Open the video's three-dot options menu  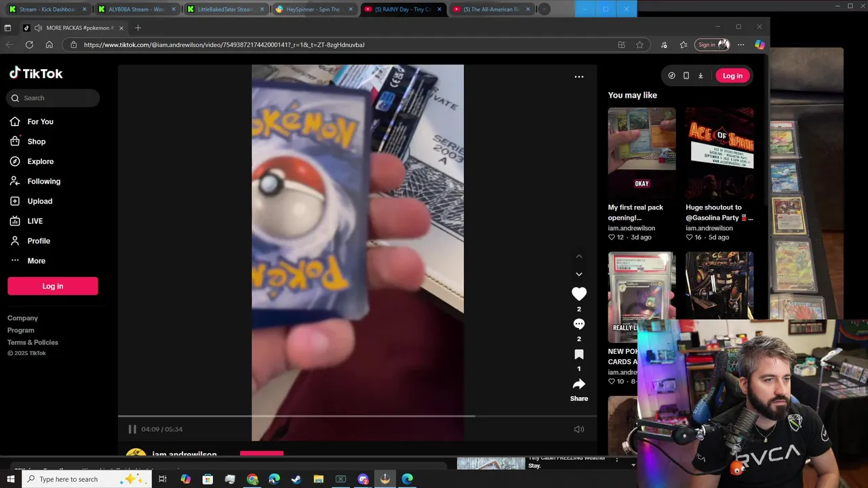click(579, 77)
